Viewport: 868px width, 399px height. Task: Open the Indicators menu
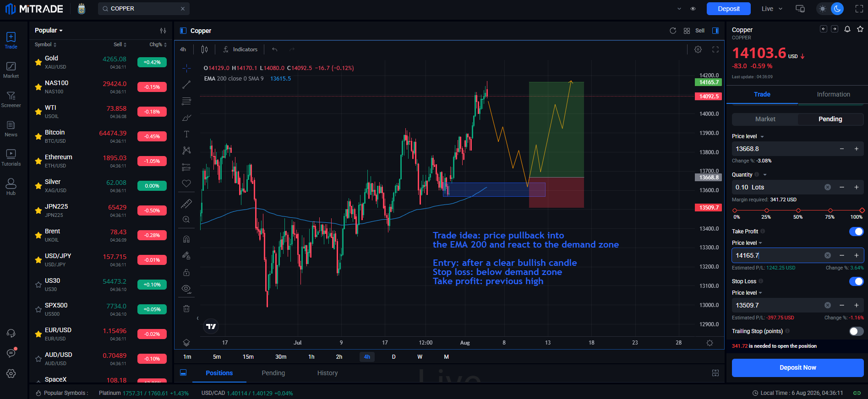[x=240, y=49]
